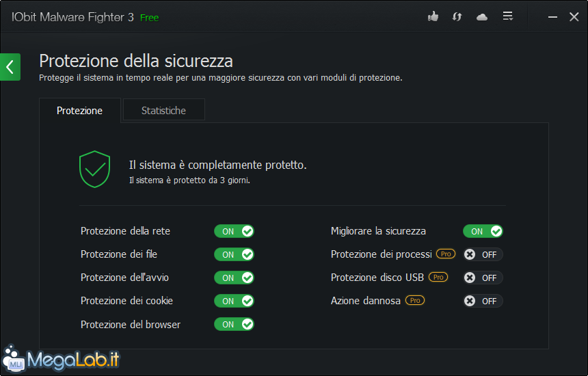Turn on Azione dannosa switch
588x376 pixels.
(x=483, y=301)
